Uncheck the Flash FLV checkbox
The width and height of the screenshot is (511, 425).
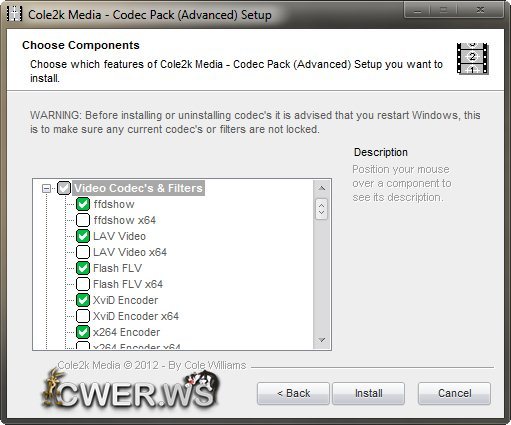click(x=83, y=268)
